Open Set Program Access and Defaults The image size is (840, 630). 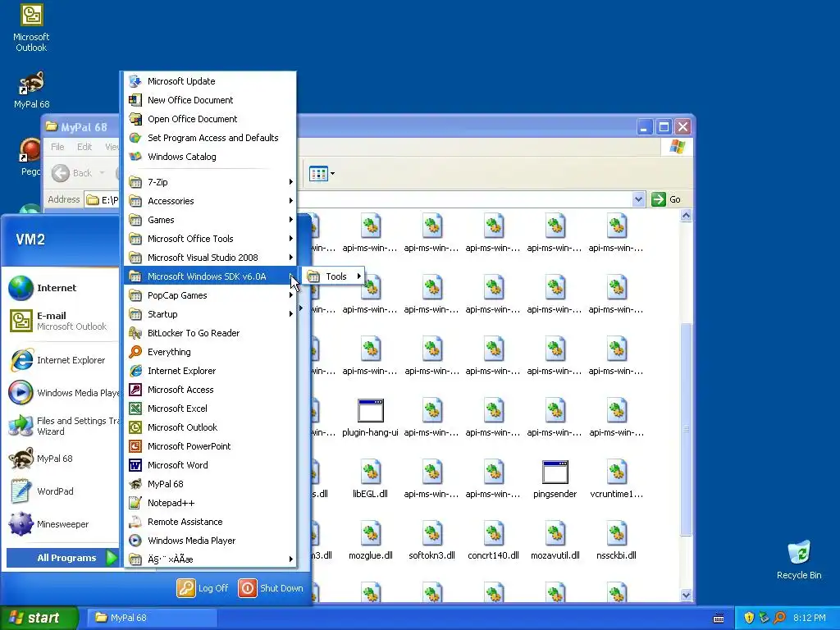210,138
